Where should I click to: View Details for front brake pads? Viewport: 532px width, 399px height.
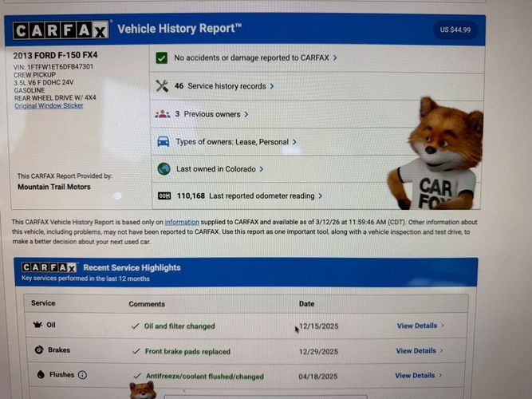coord(420,350)
